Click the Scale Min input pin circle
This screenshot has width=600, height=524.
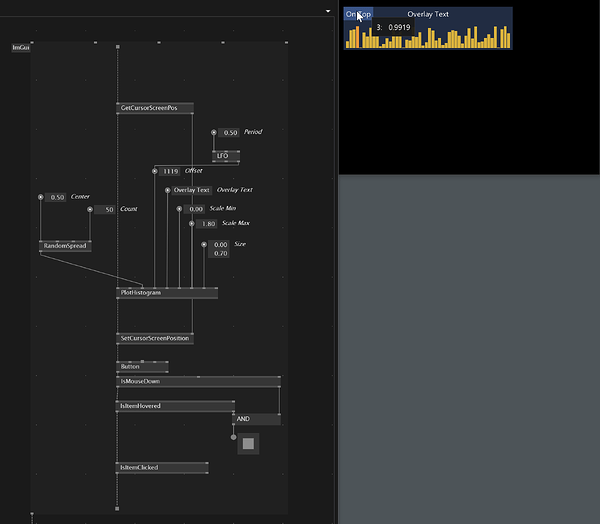180,209
